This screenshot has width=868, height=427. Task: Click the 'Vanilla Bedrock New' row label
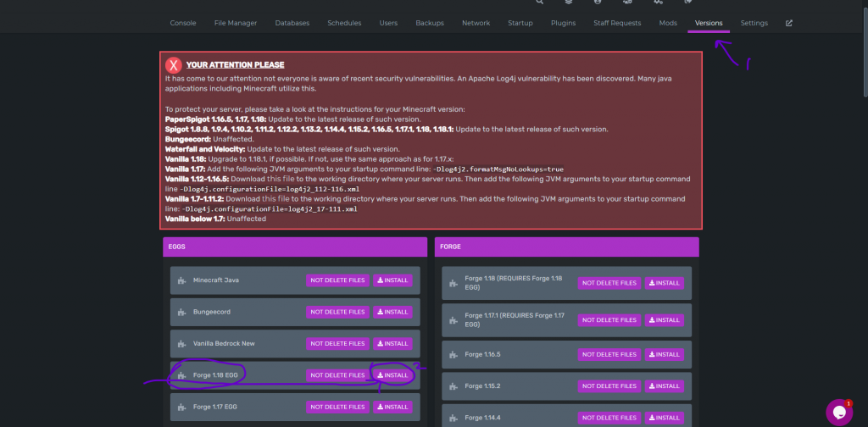(x=224, y=343)
